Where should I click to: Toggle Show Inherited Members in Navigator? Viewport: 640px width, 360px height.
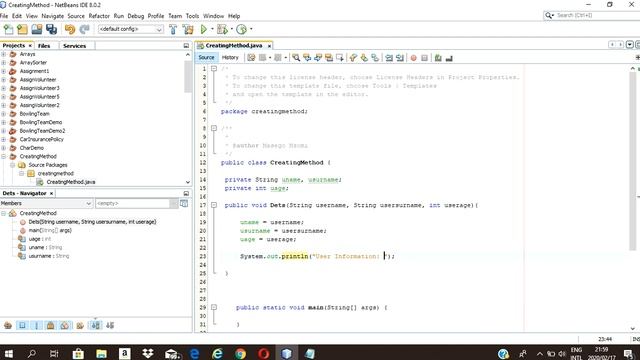click(x=8, y=325)
